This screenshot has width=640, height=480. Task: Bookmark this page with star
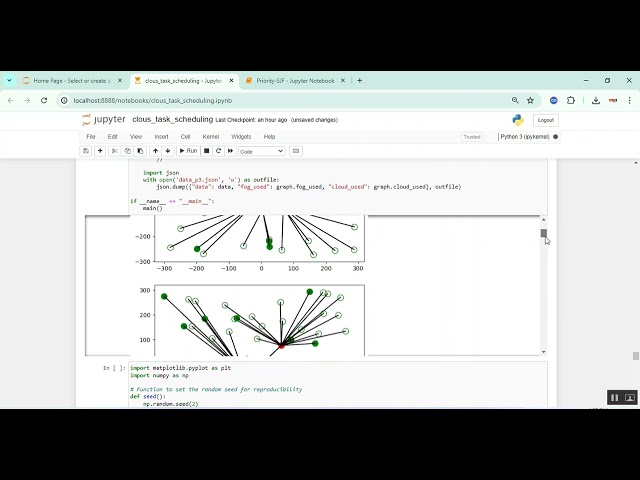click(x=530, y=100)
